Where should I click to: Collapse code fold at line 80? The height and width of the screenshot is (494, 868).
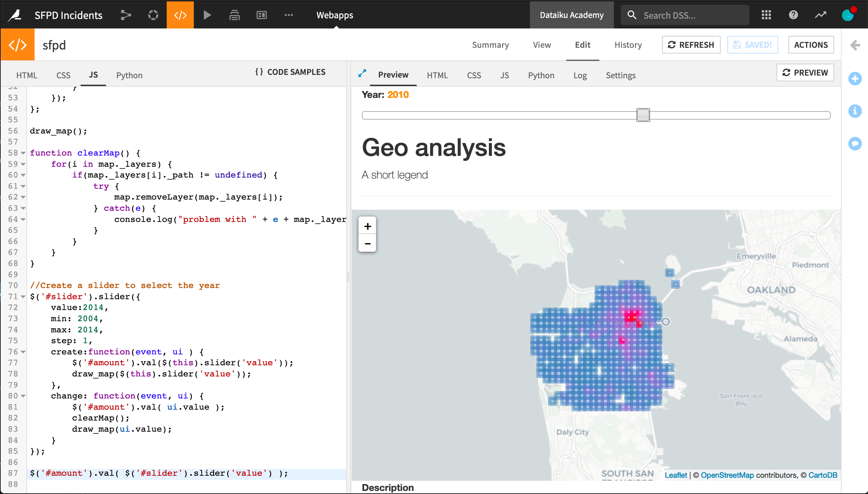point(23,396)
